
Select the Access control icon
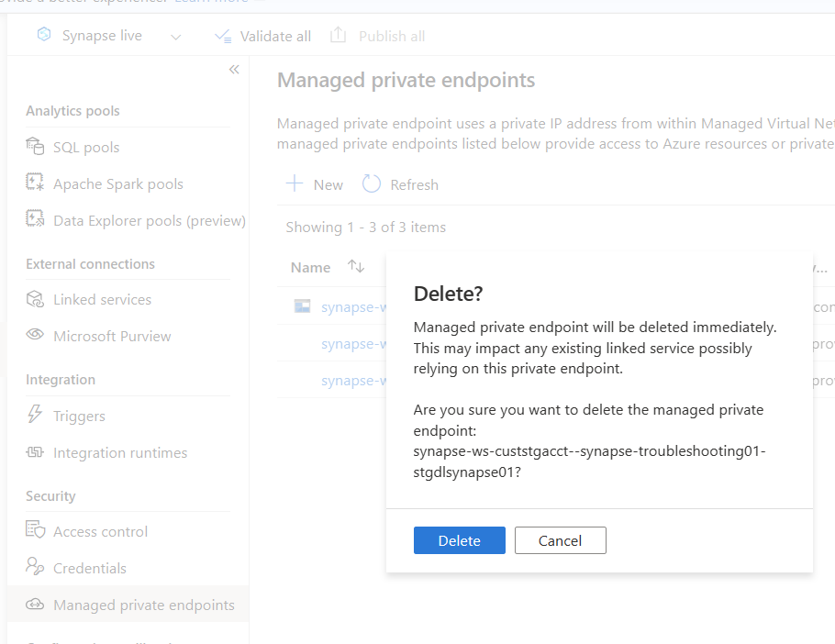pos(34,531)
